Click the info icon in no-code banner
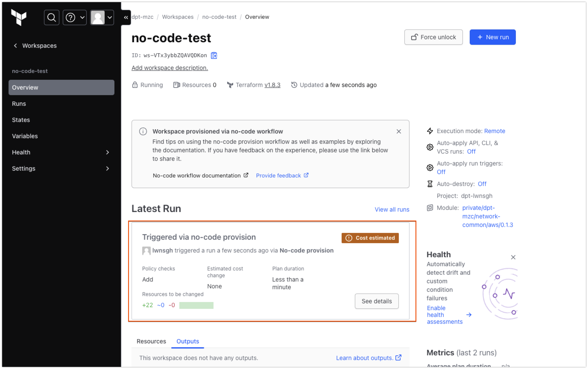Screen dimensions: 588x369 coord(143,131)
